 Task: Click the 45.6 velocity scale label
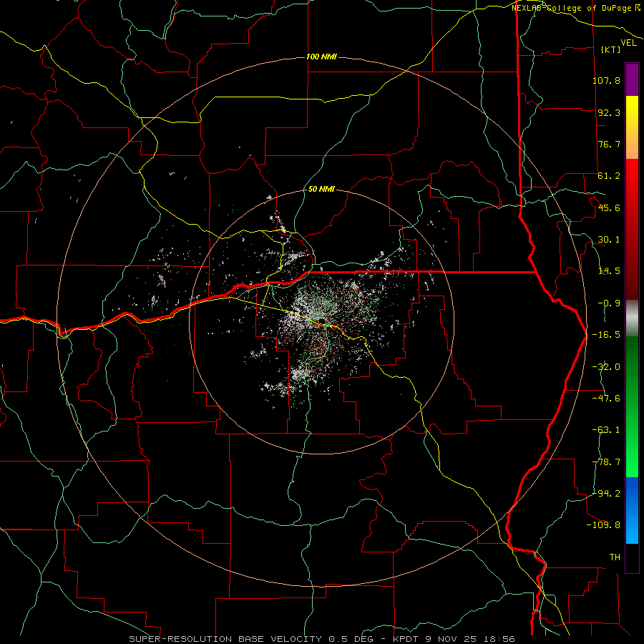pos(609,208)
